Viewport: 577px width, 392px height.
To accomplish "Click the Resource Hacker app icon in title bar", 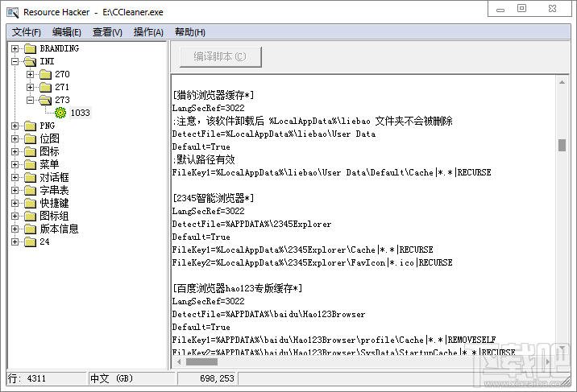I will pyautogui.click(x=13, y=12).
